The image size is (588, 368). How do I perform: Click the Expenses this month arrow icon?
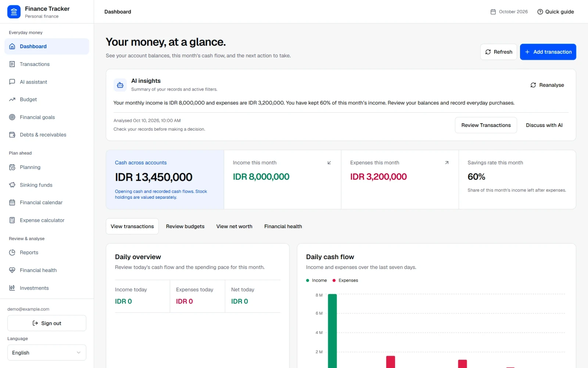click(447, 163)
